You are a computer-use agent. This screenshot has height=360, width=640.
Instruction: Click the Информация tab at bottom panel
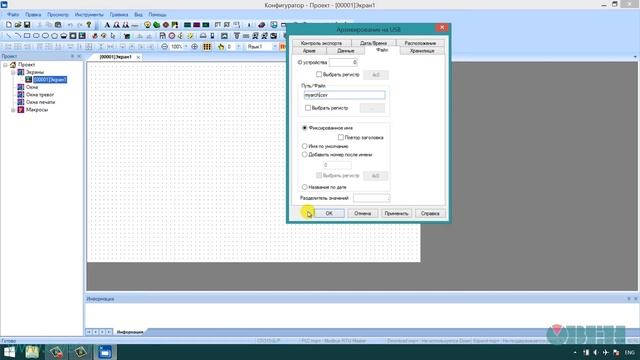[x=130, y=332]
